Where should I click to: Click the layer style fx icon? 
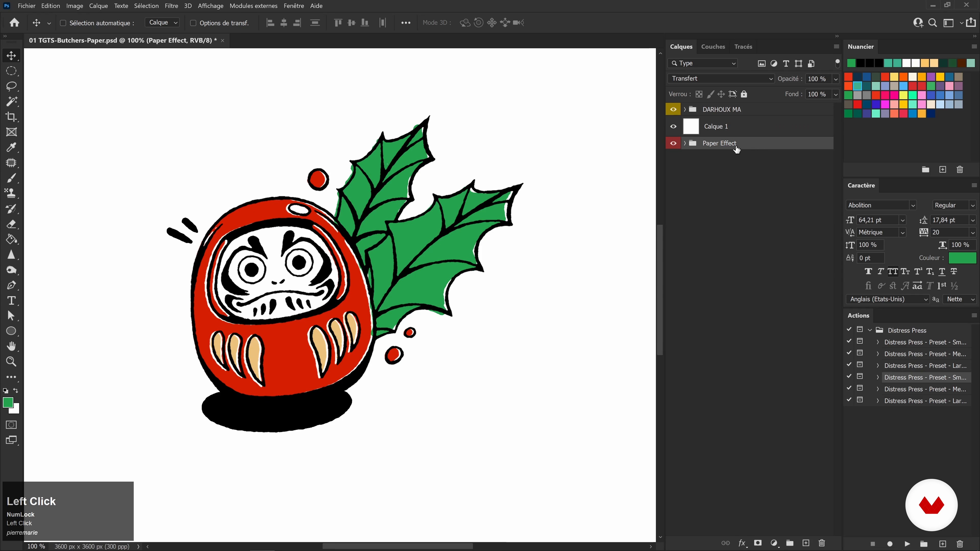(742, 543)
